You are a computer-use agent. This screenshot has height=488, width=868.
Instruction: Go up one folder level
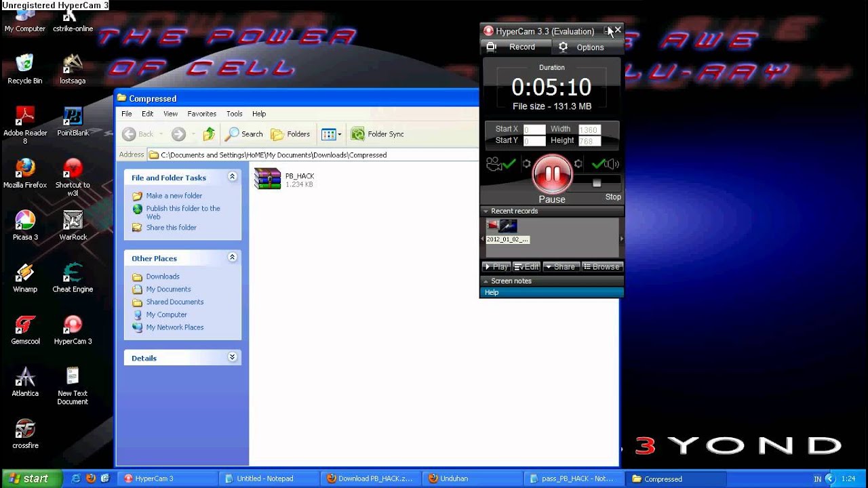[209, 134]
